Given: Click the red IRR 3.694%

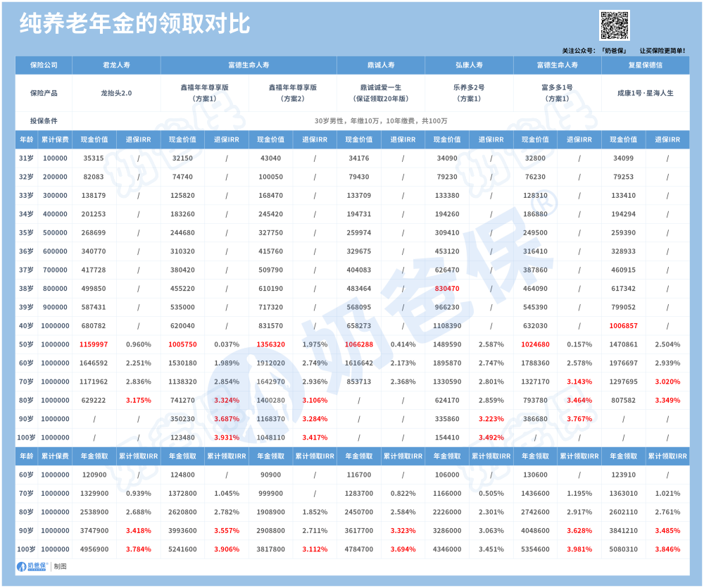Looking at the screenshot, I should (403, 549).
